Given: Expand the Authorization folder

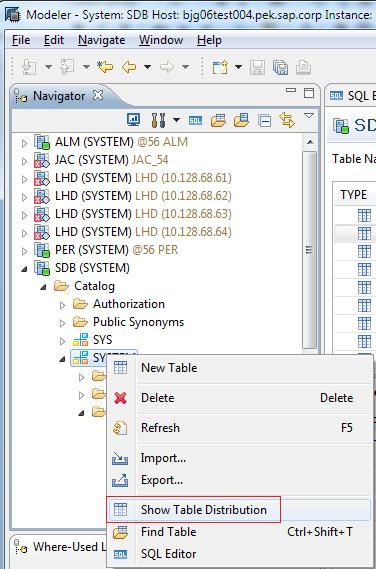Looking at the screenshot, I should pyautogui.click(x=62, y=305).
